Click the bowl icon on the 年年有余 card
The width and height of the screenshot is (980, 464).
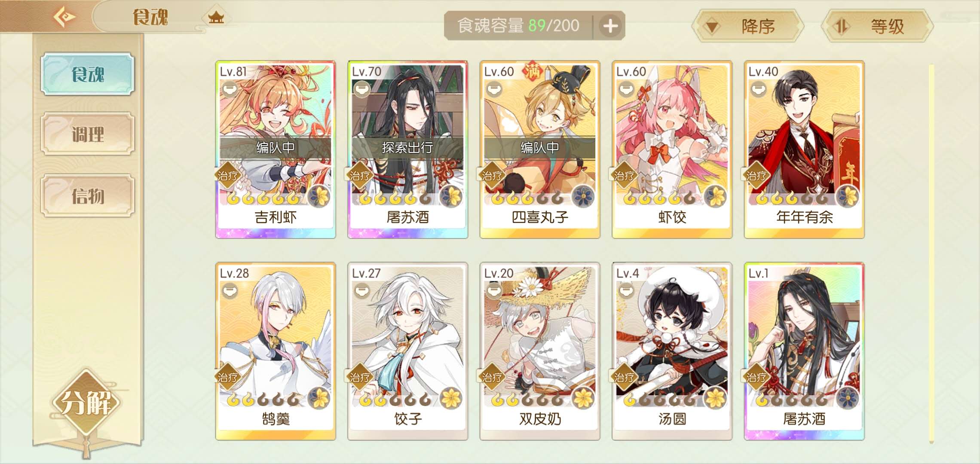759,89
